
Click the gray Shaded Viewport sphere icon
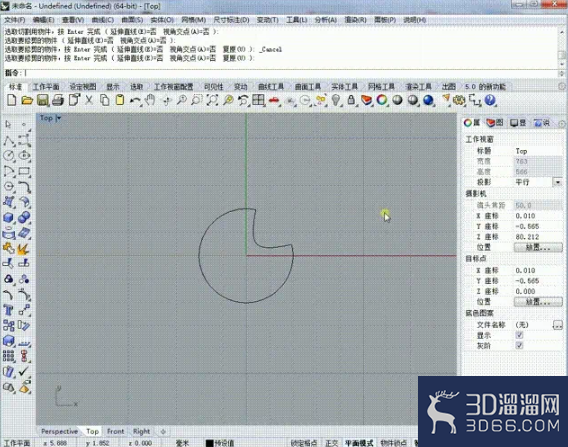[397, 100]
